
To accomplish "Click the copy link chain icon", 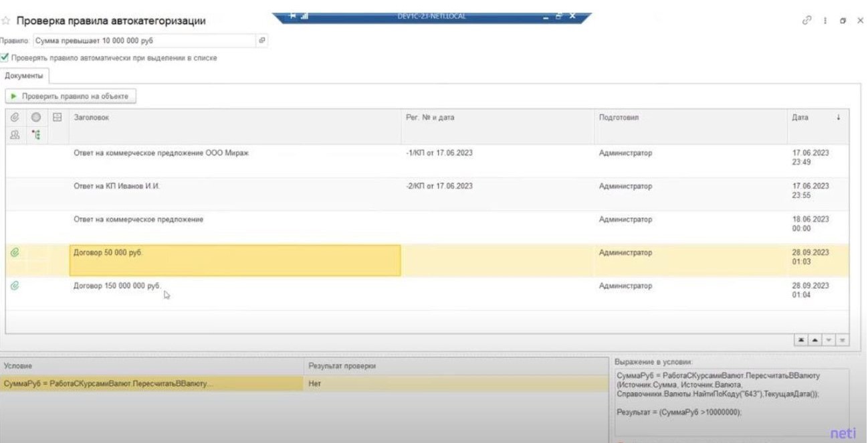I will click(x=807, y=21).
